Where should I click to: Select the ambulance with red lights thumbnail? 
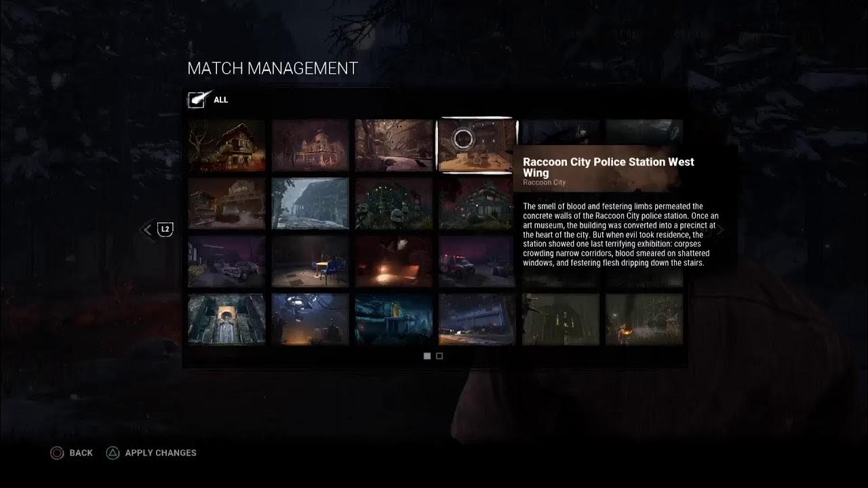tap(477, 262)
